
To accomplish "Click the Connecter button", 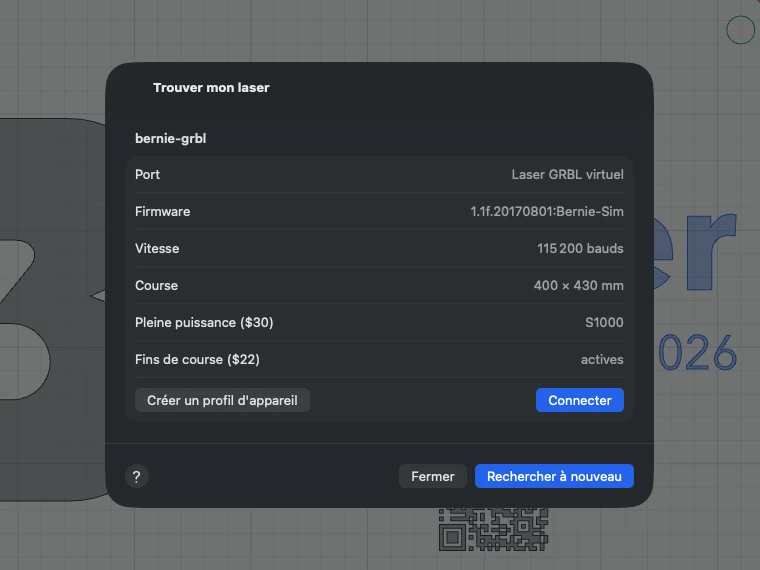I will click(579, 400).
